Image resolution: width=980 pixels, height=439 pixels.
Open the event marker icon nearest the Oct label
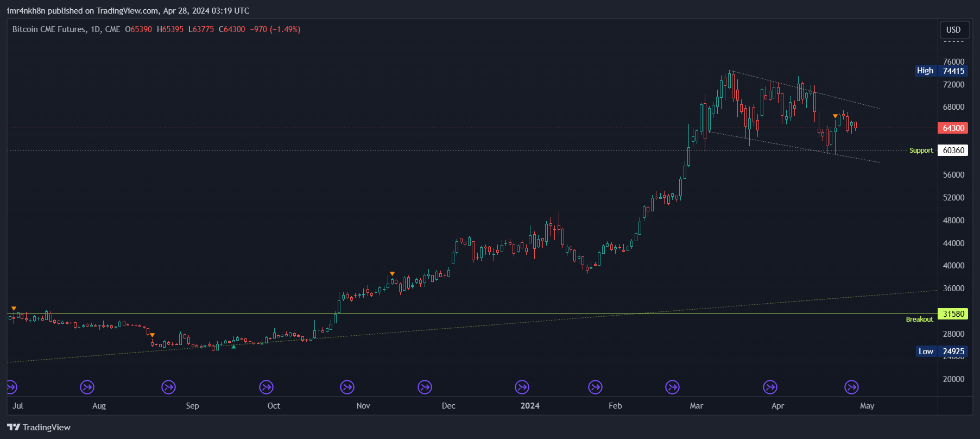266,387
